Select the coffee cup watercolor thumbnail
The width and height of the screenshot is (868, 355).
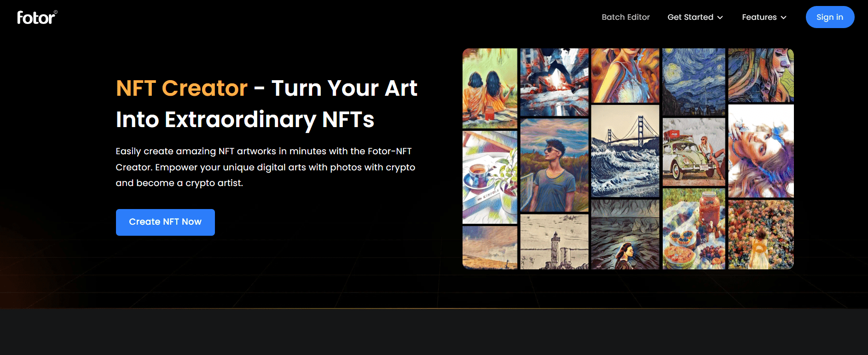490,177
